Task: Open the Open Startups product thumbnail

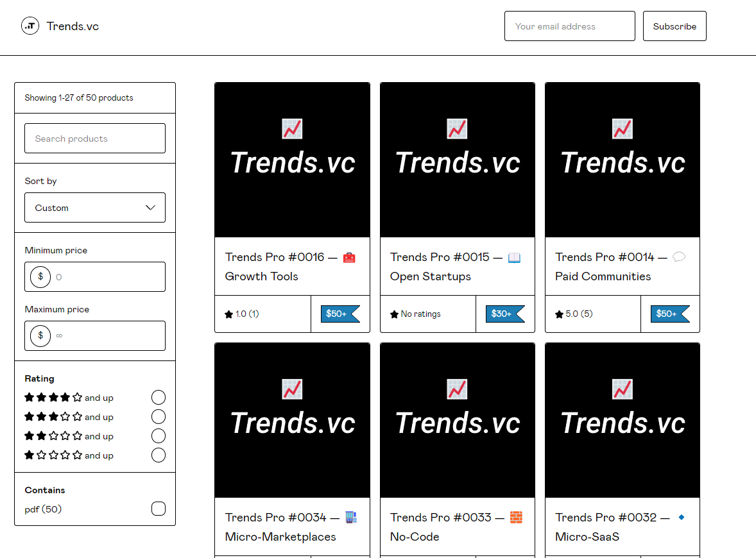Action: (x=458, y=160)
